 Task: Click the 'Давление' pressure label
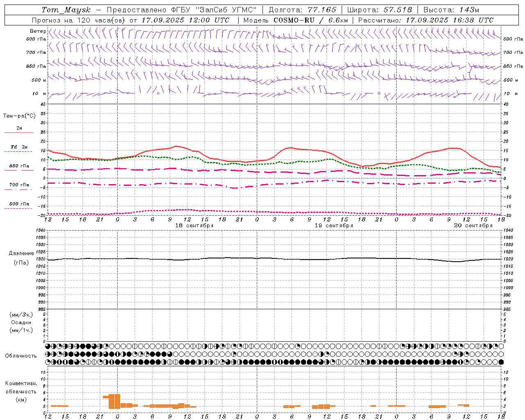tap(21, 253)
